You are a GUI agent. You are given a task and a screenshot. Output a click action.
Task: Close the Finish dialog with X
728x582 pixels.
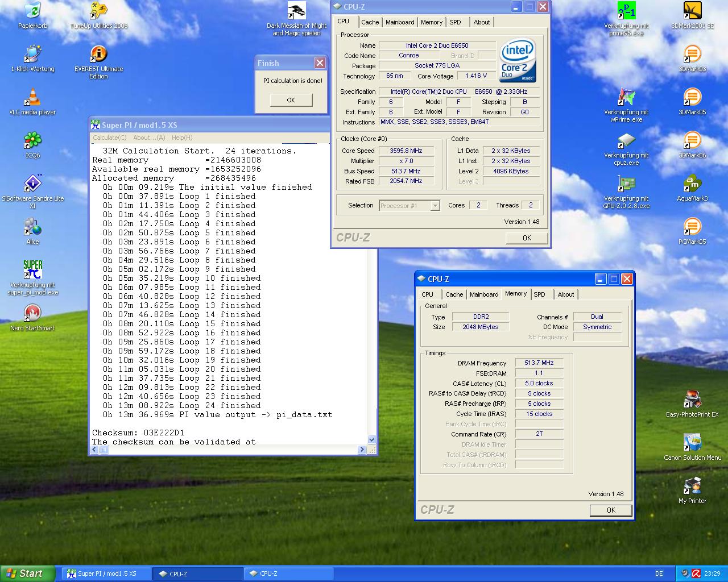[x=320, y=63]
